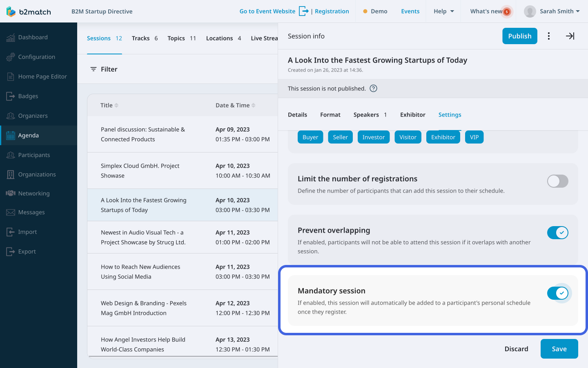Open the Networking handshake icon
This screenshot has height=368, width=588.
pyautogui.click(x=11, y=193)
